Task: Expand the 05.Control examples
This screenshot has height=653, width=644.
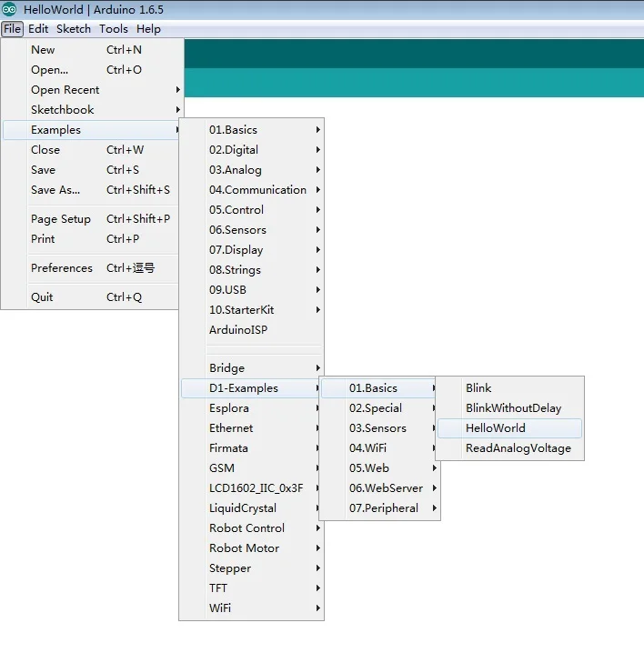Action: [x=252, y=209]
